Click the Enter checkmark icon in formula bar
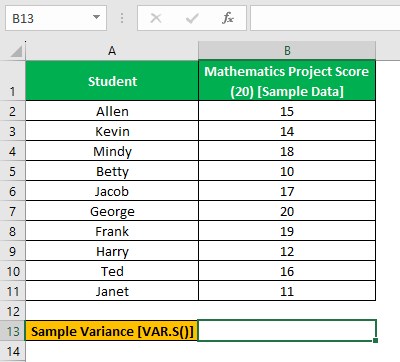The image size is (400, 362). tap(192, 18)
